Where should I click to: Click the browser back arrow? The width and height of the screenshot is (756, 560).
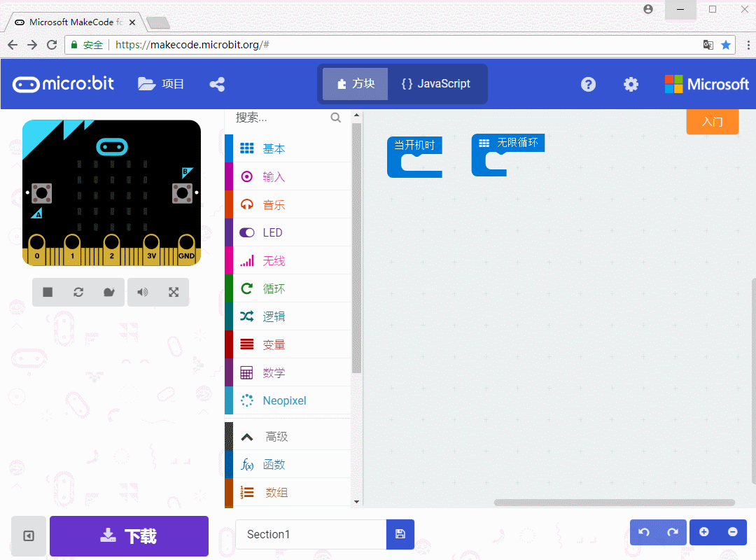[13, 45]
